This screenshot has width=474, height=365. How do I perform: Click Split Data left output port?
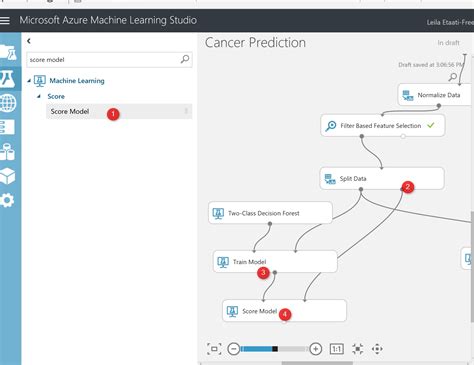(361, 189)
